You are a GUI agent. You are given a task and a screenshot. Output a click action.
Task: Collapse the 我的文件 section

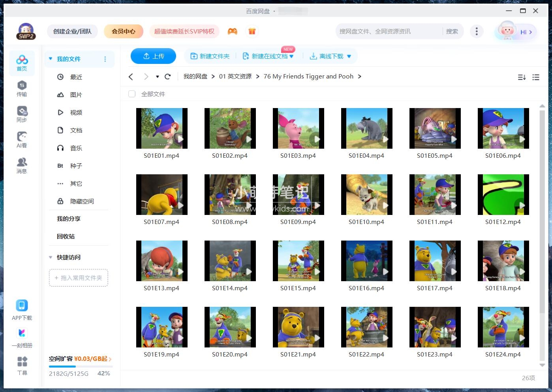pyautogui.click(x=50, y=58)
